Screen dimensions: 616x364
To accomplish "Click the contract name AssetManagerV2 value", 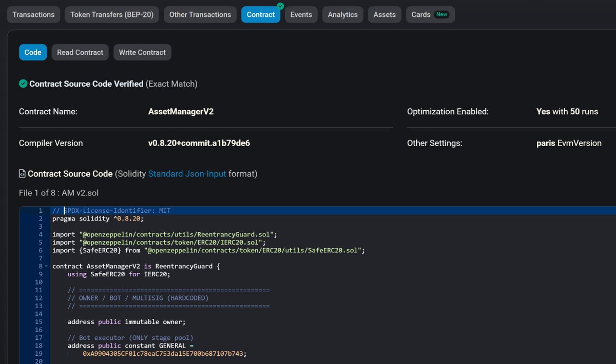I will pyautogui.click(x=181, y=111).
